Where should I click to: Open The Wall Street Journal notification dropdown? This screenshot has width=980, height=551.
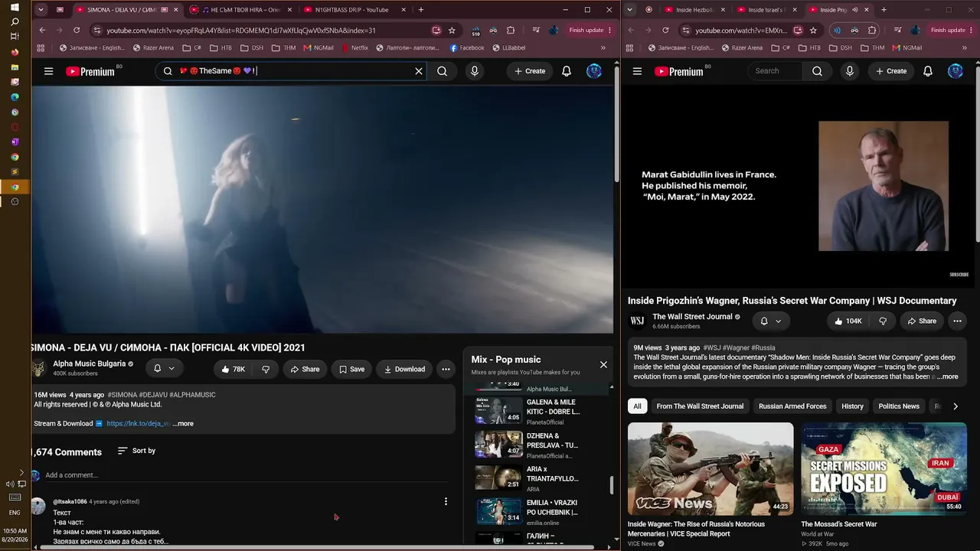(770, 321)
